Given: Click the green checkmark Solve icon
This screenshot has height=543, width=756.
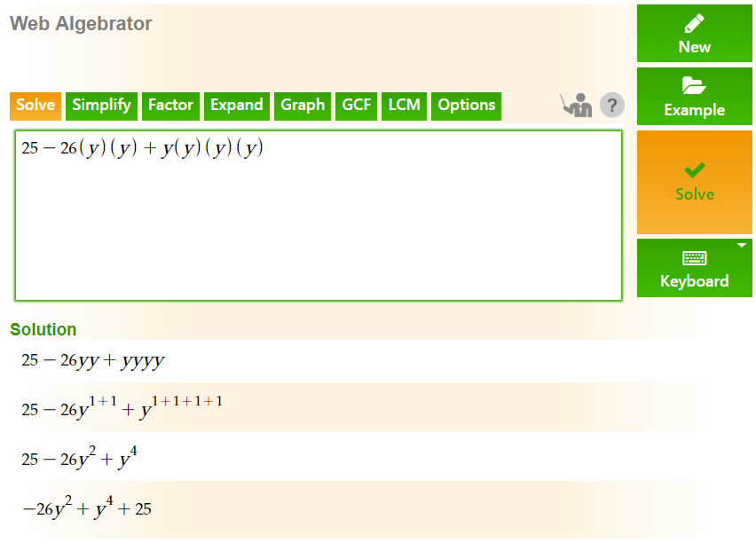Looking at the screenshot, I should coord(694,169).
